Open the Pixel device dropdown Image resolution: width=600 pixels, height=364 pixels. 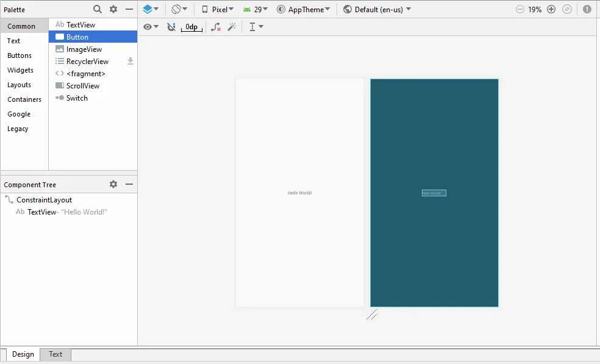coord(217,9)
